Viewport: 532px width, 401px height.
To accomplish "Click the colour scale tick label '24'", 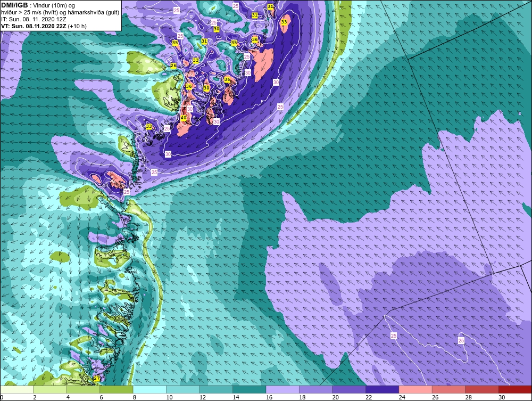I will coord(402,397).
